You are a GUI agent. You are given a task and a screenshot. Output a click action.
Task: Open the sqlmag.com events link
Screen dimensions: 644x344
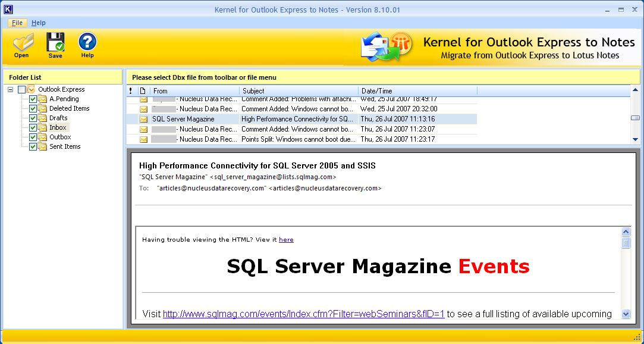pos(303,314)
